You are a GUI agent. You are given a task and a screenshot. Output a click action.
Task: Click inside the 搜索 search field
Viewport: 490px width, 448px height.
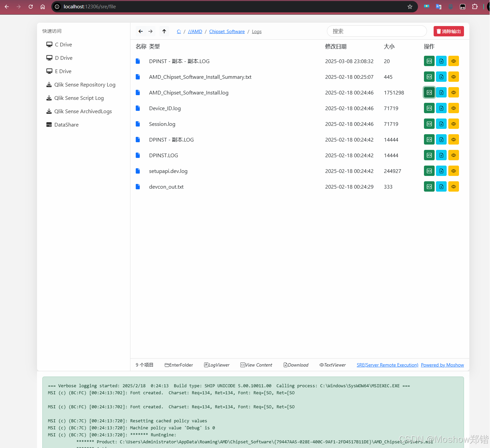click(x=376, y=31)
